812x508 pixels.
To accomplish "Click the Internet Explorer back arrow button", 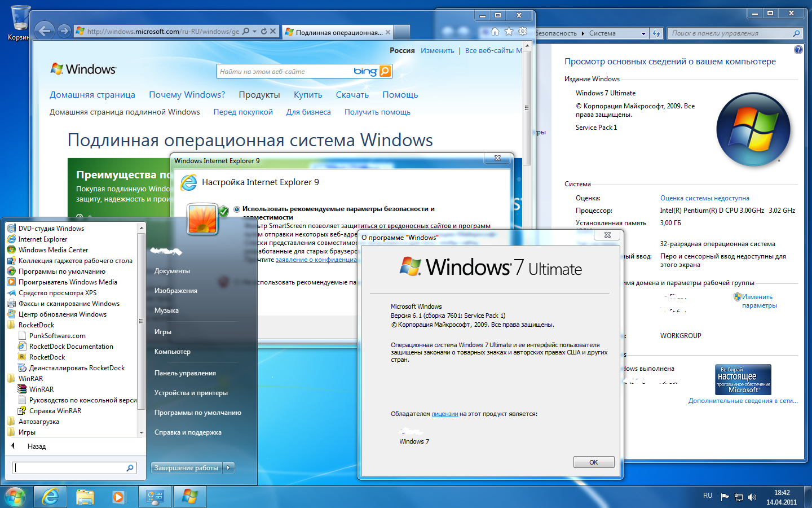I will click(45, 31).
